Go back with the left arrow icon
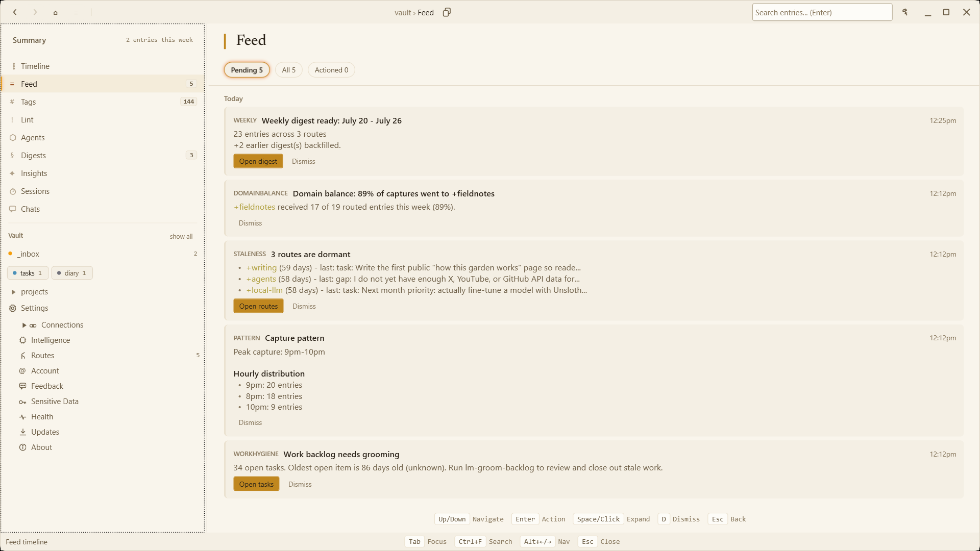980x551 pixels. [15, 12]
